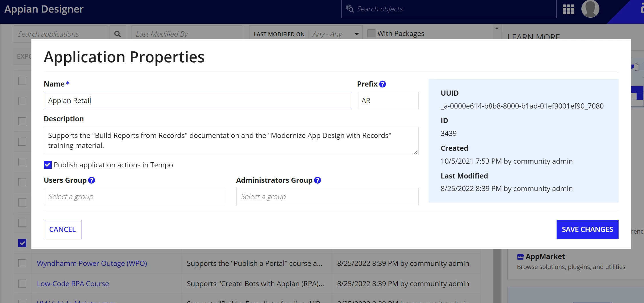The image size is (644, 303).
Task: Select the Low-Code RPA Course row checkbox
Action: point(22,284)
